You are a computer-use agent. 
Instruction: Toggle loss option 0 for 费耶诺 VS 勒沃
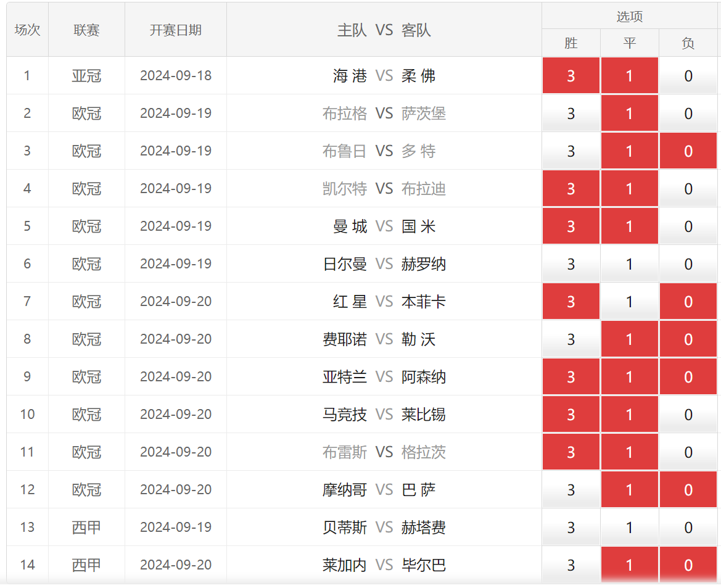pos(688,339)
